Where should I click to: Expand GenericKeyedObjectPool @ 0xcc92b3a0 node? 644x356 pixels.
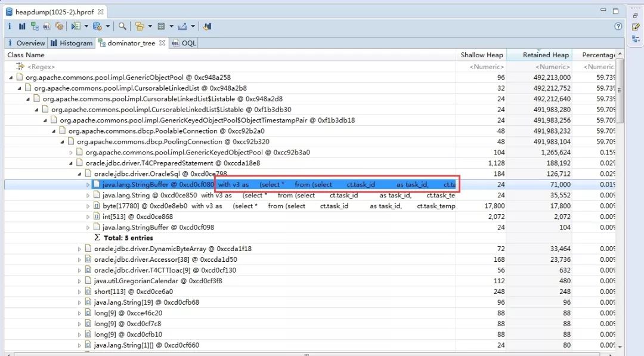(71, 152)
